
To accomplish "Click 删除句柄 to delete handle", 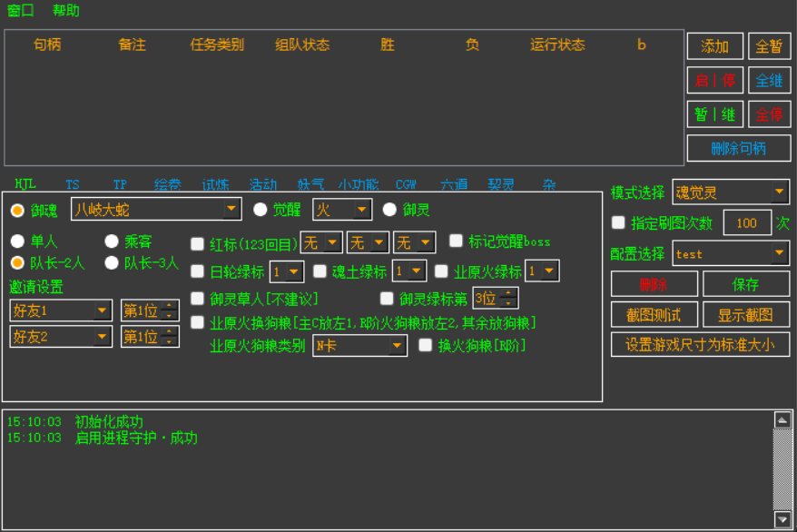I will pyautogui.click(x=738, y=148).
